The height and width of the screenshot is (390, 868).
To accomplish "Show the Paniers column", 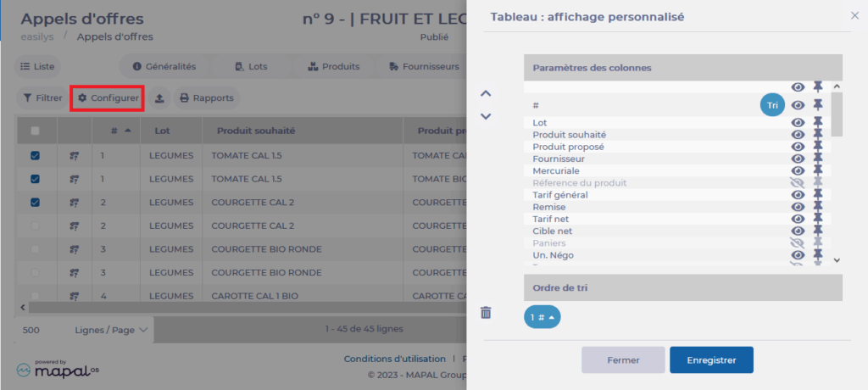I will (798, 242).
